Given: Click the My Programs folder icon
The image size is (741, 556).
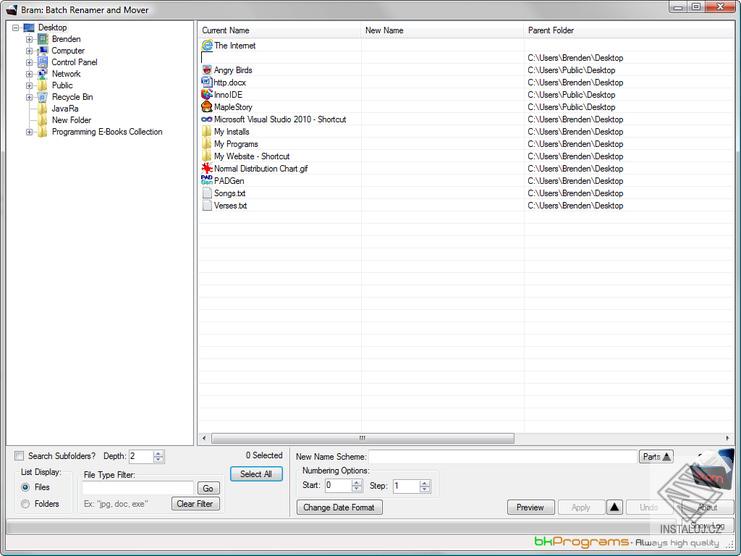Looking at the screenshot, I should tap(207, 144).
